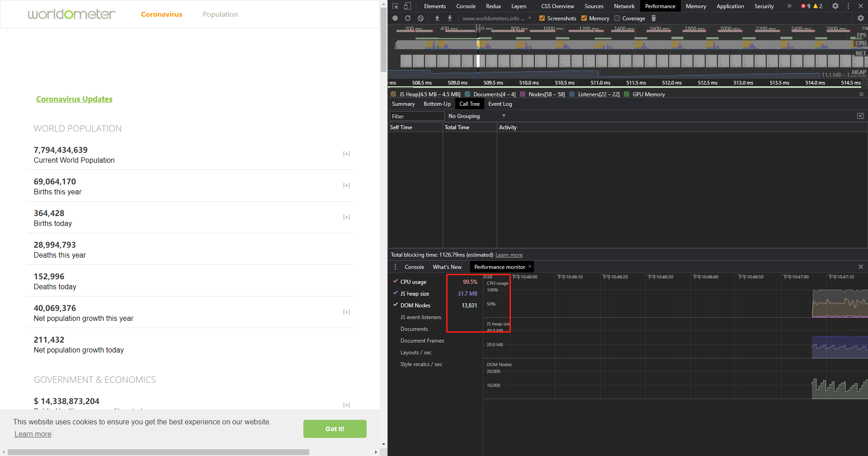The width and height of the screenshot is (868, 456).
Task: Click the Coronavirus navigation link
Action: click(x=161, y=14)
